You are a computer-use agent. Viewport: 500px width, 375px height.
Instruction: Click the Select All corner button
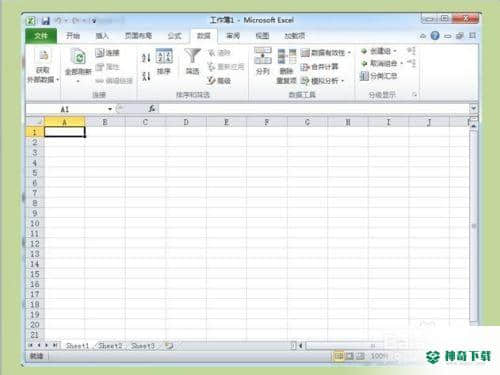pos(35,122)
